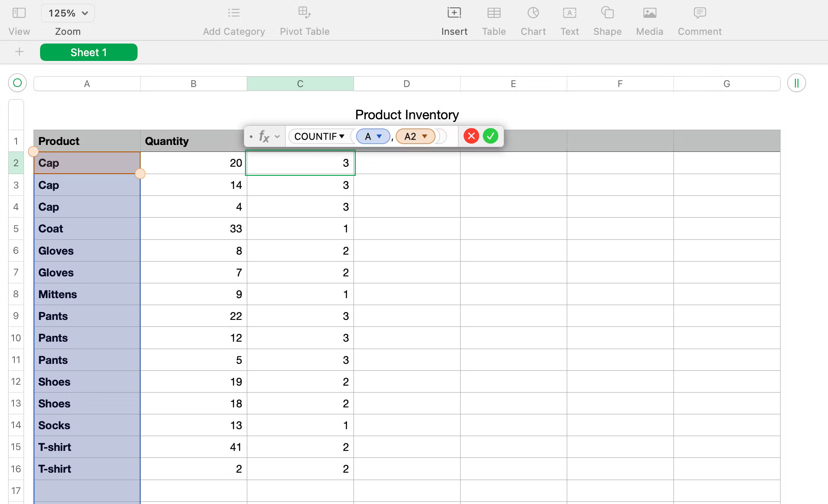Confirm the formula with green checkmark
This screenshot has width=828, height=504.
tap(491, 136)
